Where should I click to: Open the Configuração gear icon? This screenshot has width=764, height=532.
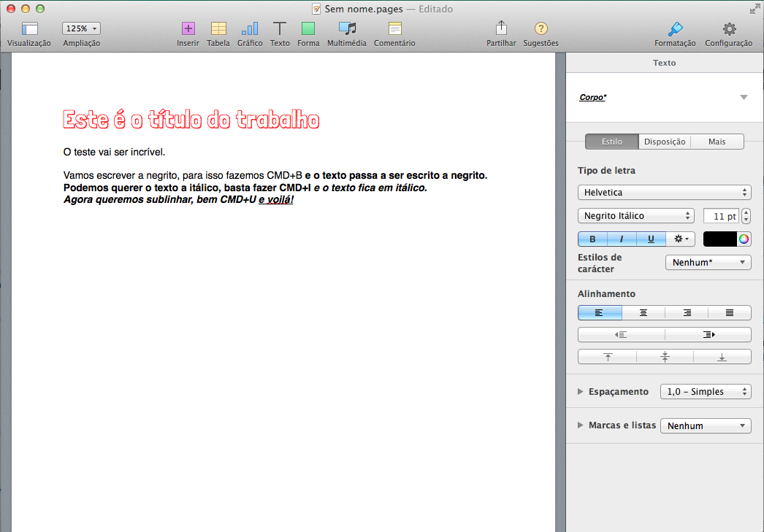click(x=729, y=29)
